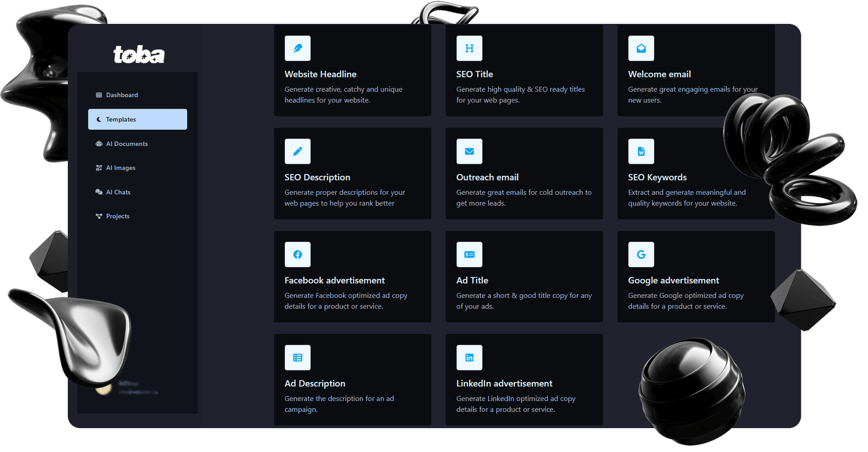Click the LinkedIn advertisement logo icon
The image size is (868, 452).
coord(469,358)
